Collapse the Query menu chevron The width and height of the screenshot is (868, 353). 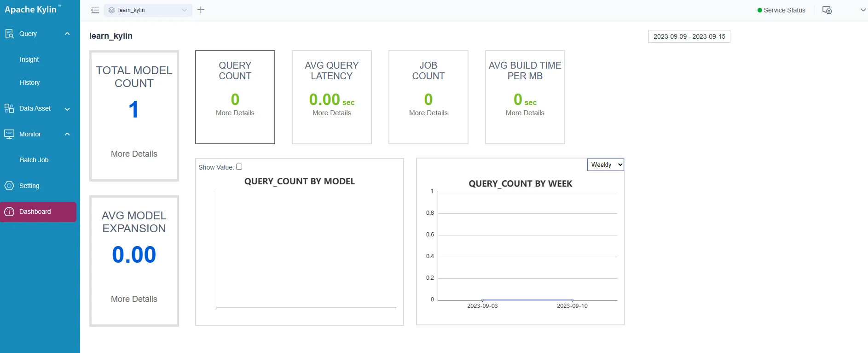pos(67,34)
